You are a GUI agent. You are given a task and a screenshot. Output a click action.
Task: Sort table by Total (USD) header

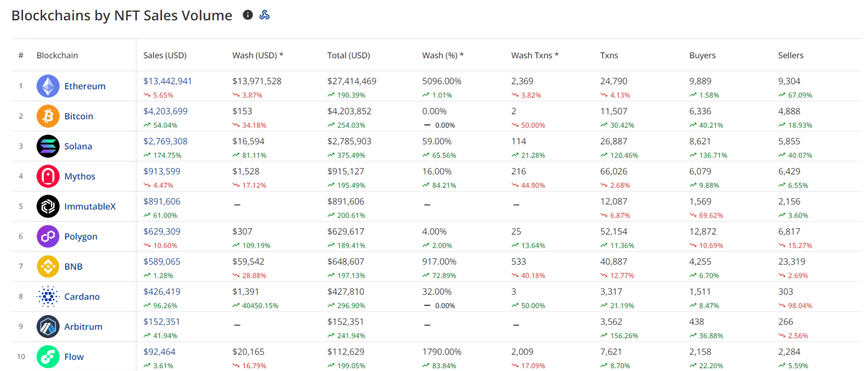pos(349,55)
